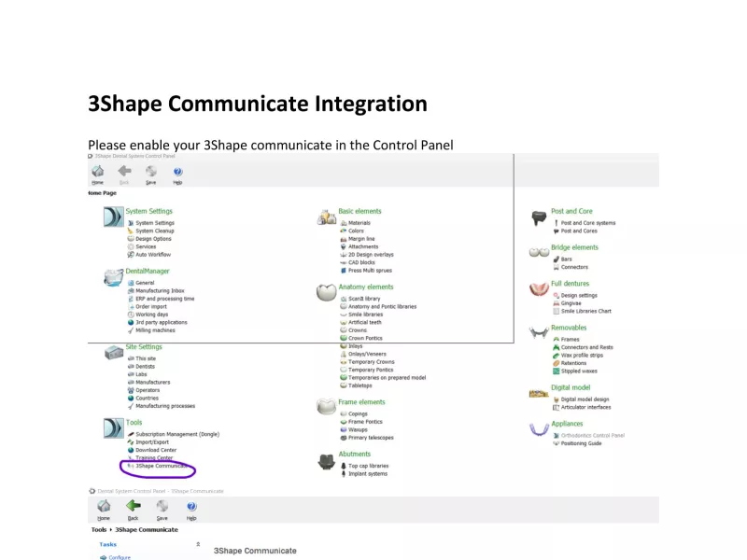
Task: Open Subscription Management (Dongle) link
Action: [177, 434]
